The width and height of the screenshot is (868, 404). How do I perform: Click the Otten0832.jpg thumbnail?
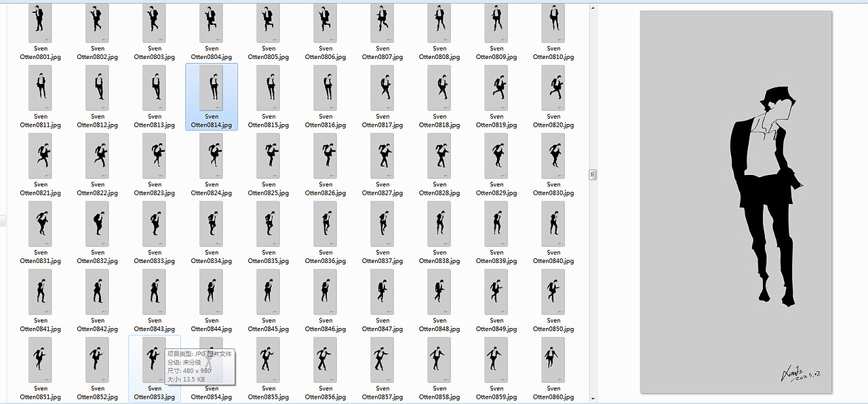click(x=98, y=224)
